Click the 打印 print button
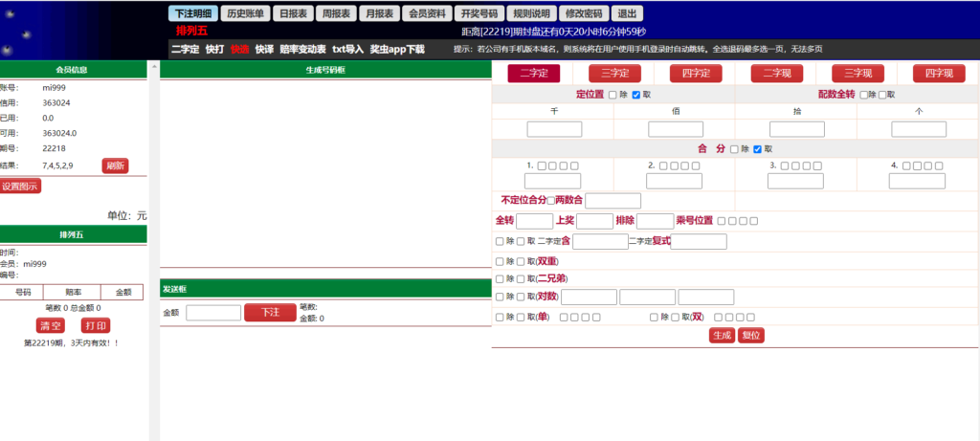 click(x=95, y=325)
